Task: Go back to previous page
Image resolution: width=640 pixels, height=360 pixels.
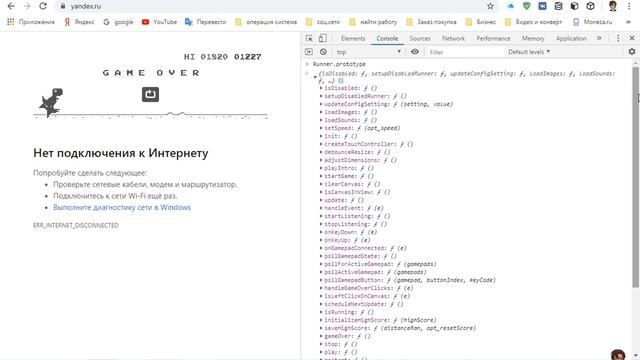Action: [x=11, y=7]
